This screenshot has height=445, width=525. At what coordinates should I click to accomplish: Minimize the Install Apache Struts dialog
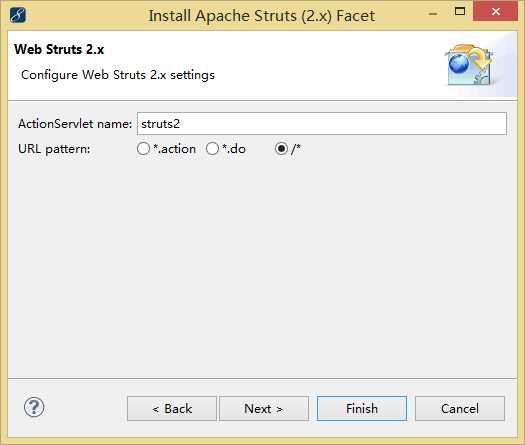[x=433, y=14]
